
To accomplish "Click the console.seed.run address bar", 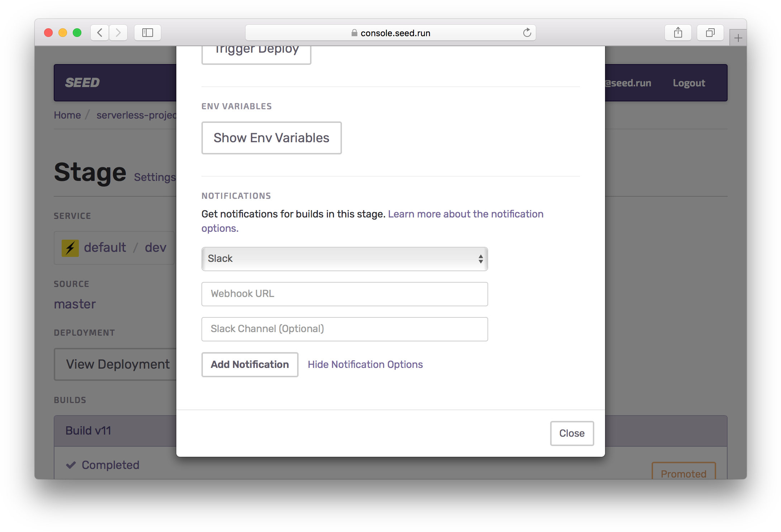I will (390, 33).
